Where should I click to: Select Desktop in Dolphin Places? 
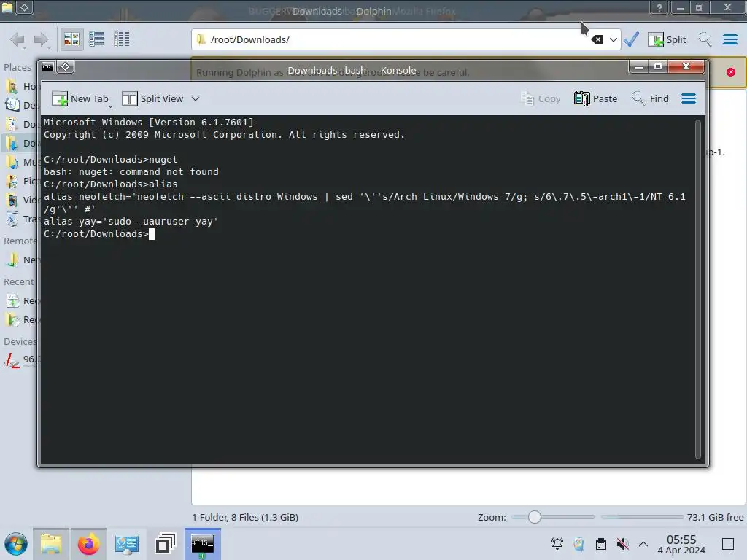click(20, 105)
